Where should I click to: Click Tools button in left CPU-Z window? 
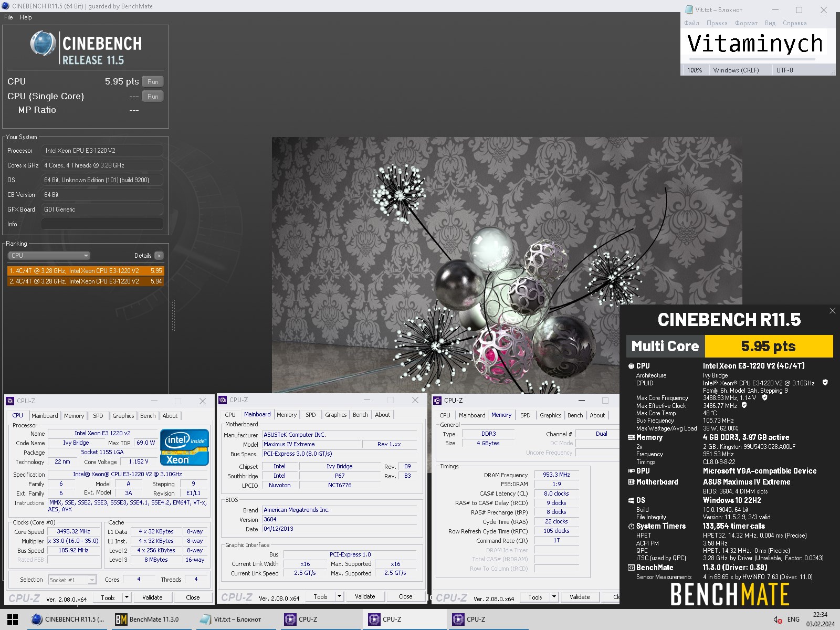(108, 598)
